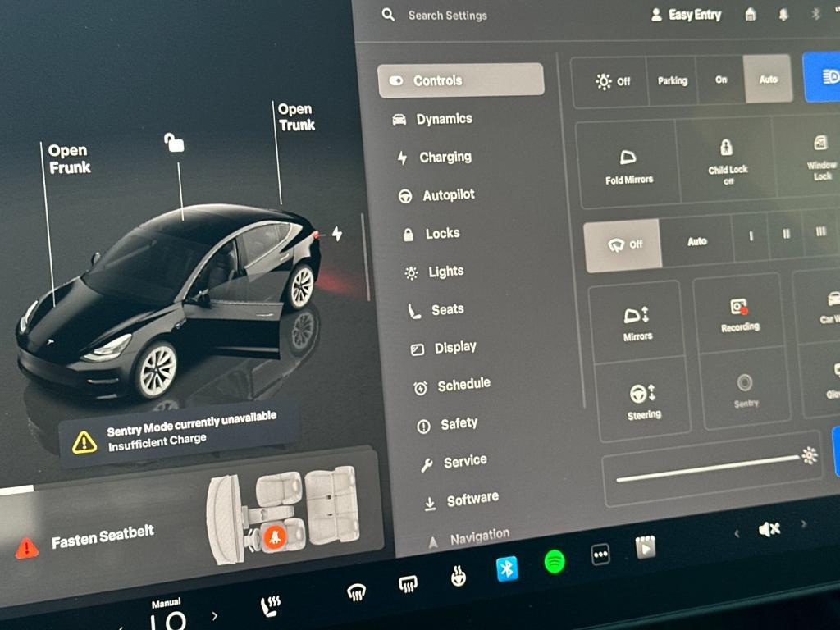
Task: Set wipers to Auto
Action: pos(697,241)
